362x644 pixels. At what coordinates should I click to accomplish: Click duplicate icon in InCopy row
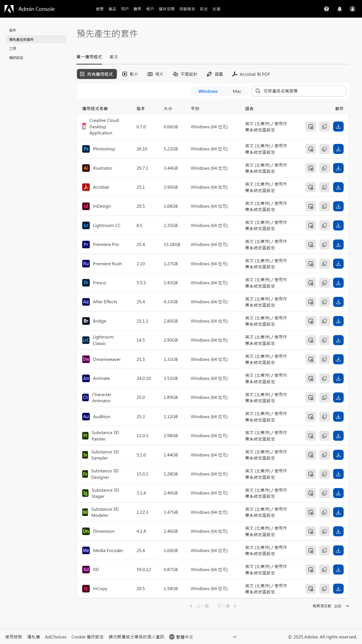click(324, 589)
